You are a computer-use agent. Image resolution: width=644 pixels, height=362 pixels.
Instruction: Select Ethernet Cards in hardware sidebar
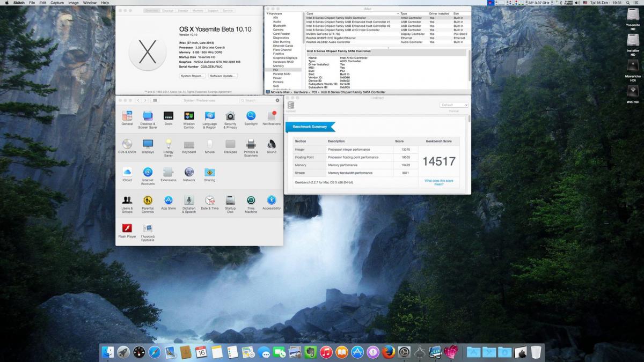[283, 46]
